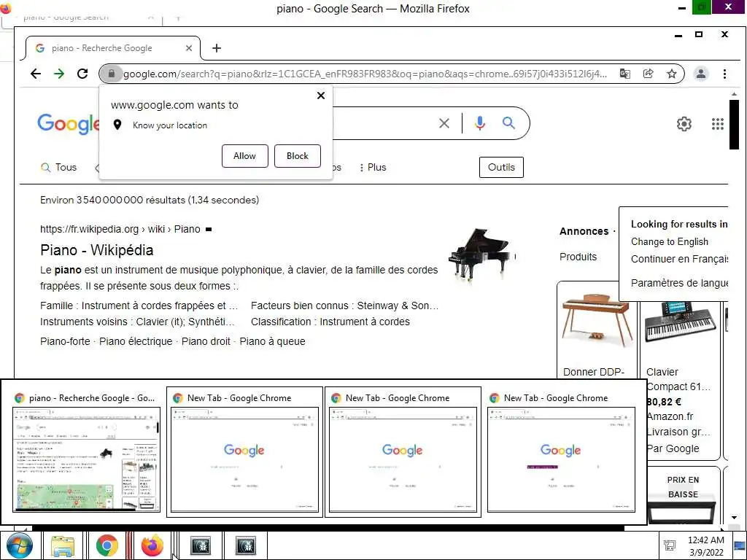Click the Clavier Compact 61 keyboard image
Image resolution: width=747 pixels, height=560 pixels.
coord(680,322)
